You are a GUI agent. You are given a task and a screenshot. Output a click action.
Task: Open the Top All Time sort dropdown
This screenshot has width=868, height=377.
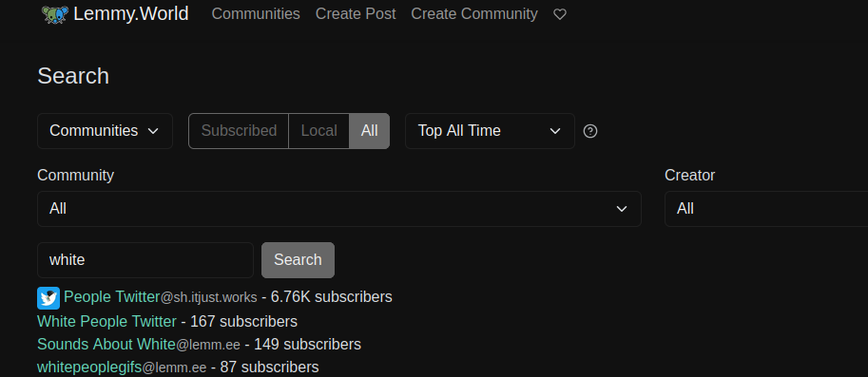490,131
